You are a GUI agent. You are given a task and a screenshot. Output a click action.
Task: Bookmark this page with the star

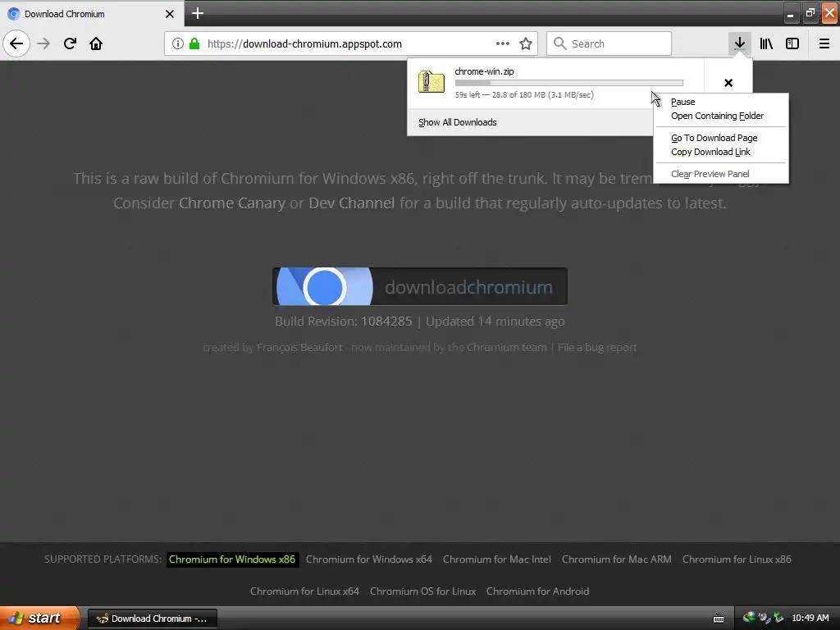coord(526,43)
